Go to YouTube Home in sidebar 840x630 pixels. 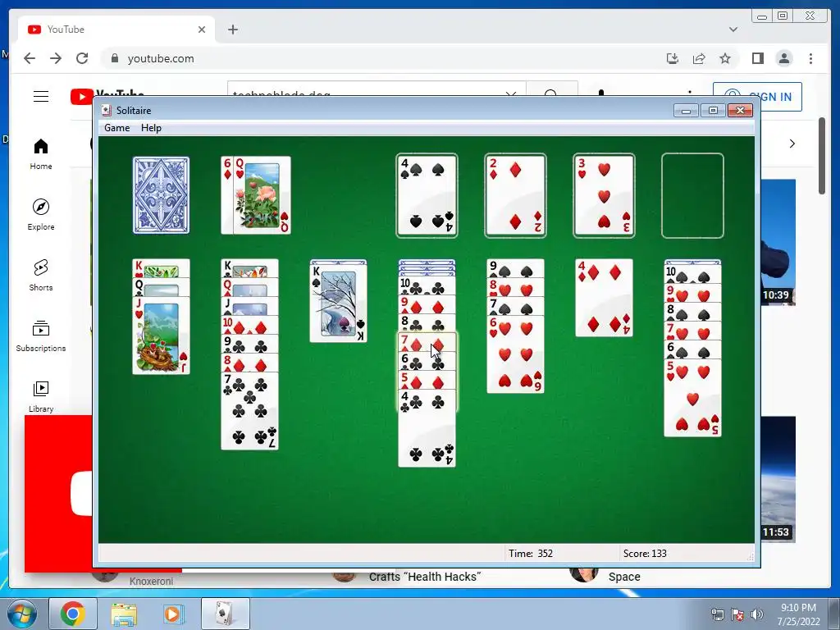pos(41,154)
